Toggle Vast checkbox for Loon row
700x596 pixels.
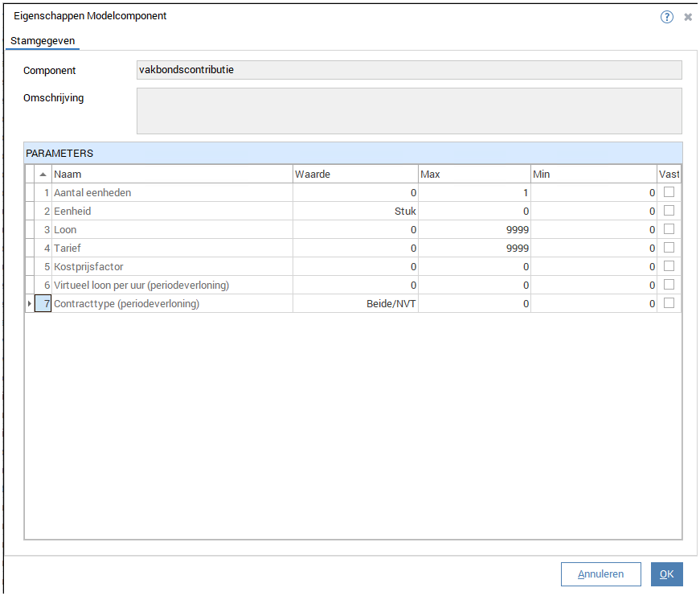point(669,229)
